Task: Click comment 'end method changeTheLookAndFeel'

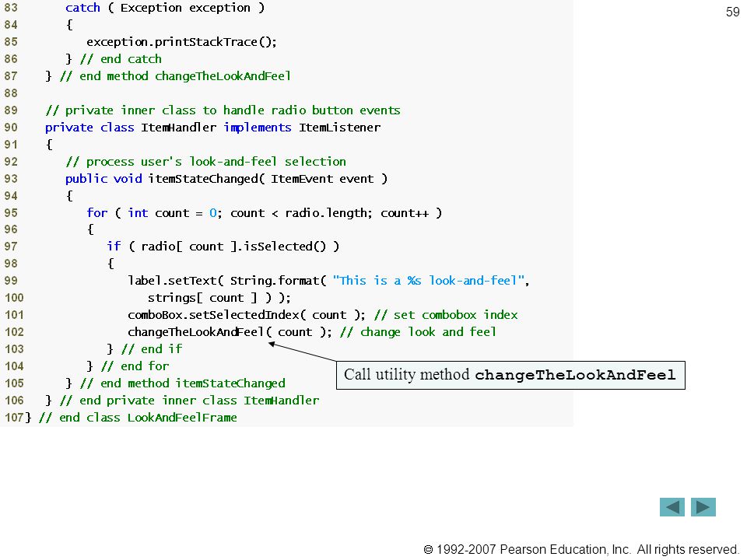Action: point(175,76)
